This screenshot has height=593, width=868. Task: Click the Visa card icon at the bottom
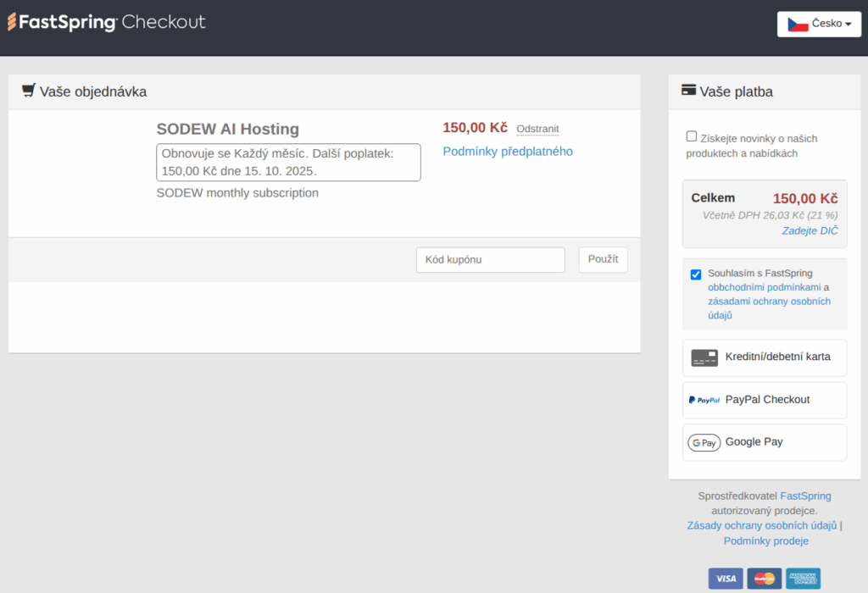pos(726,578)
